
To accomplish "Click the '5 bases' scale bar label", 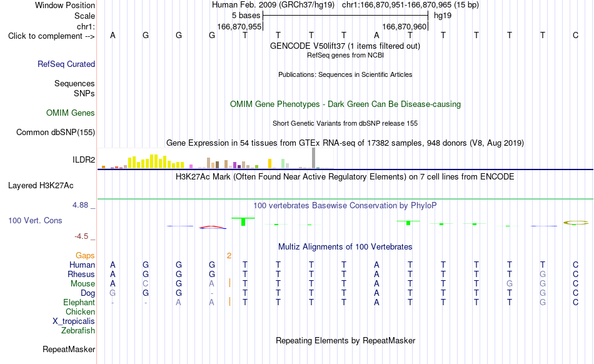I will [x=246, y=16].
